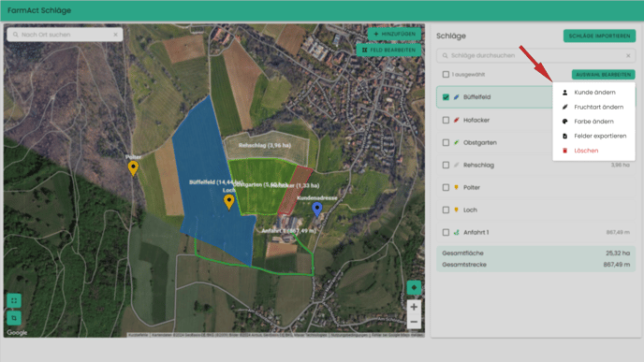Zoom out with the map minus button
Viewport: 644px width, 362px height.
[x=414, y=322]
